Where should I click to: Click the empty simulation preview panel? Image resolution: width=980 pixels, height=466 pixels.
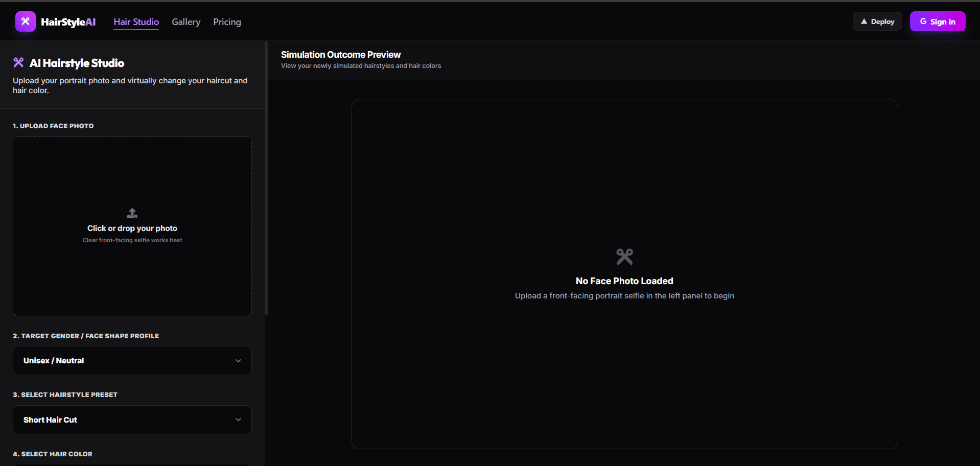[624, 274]
